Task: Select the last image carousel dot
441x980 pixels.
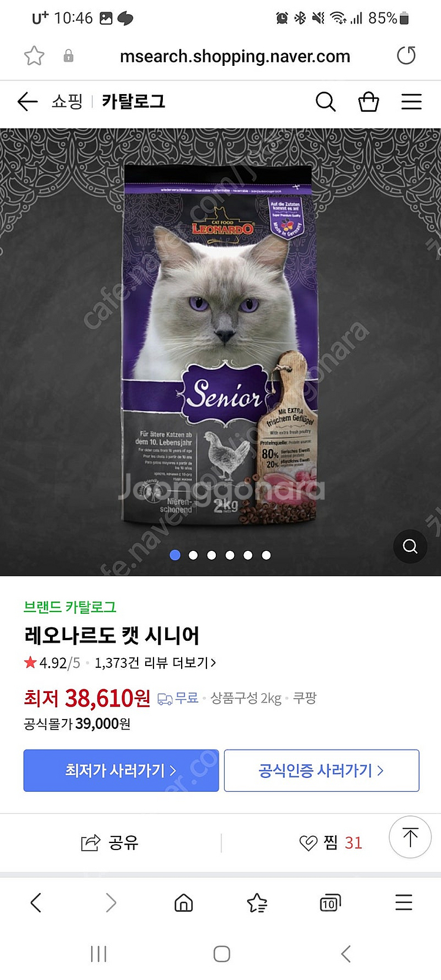Action: pyautogui.click(x=266, y=555)
